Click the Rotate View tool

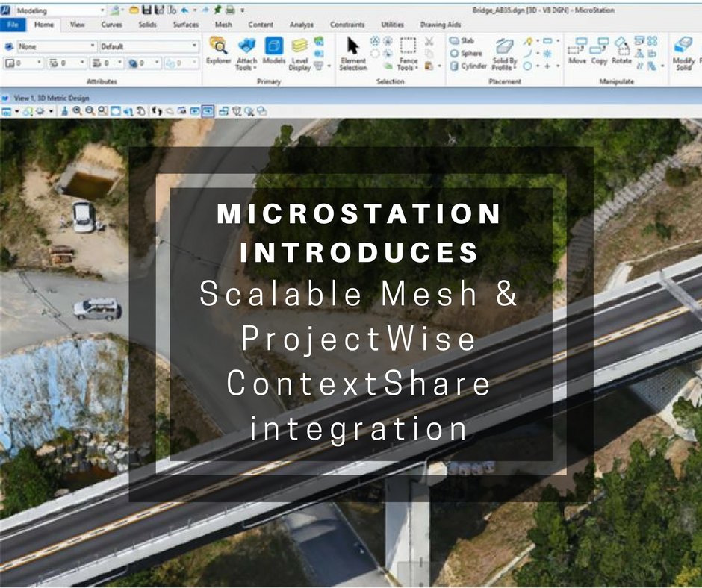(128, 111)
